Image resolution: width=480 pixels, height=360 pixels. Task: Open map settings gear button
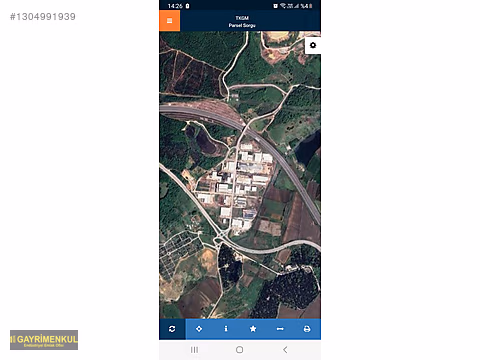pos(313,45)
